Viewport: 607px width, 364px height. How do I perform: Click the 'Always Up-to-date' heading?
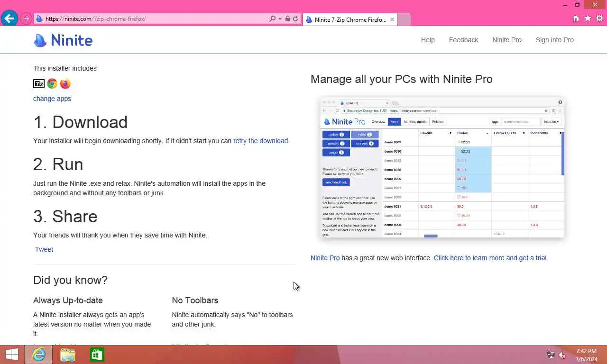pyautogui.click(x=68, y=300)
